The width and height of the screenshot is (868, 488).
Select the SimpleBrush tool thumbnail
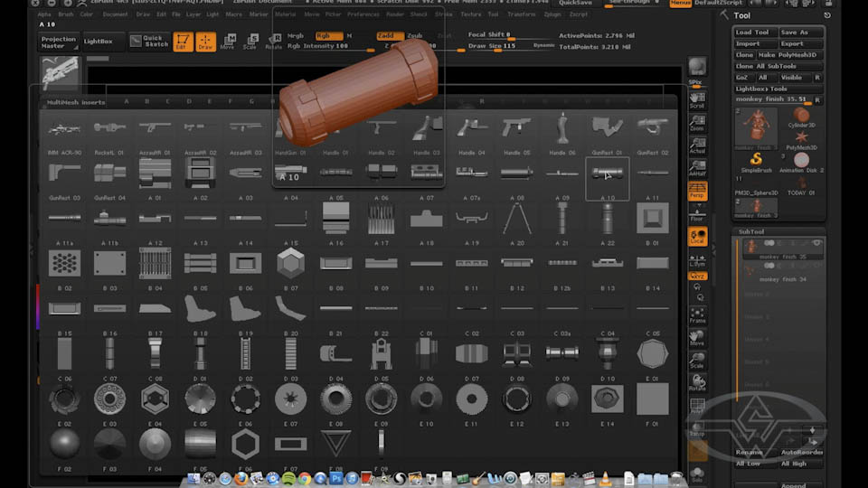(756, 162)
